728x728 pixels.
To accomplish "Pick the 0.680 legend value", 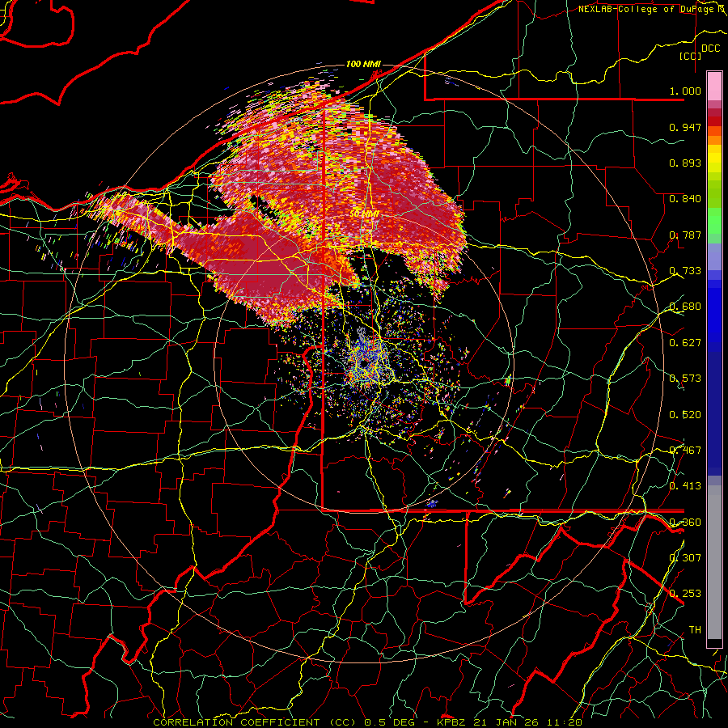I will (x=685, y=307).
